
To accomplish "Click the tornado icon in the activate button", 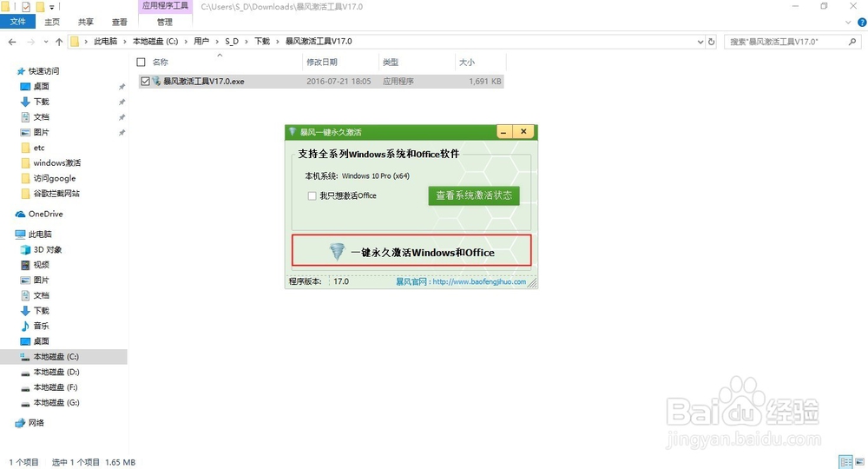I will click(x=337, y=252).
